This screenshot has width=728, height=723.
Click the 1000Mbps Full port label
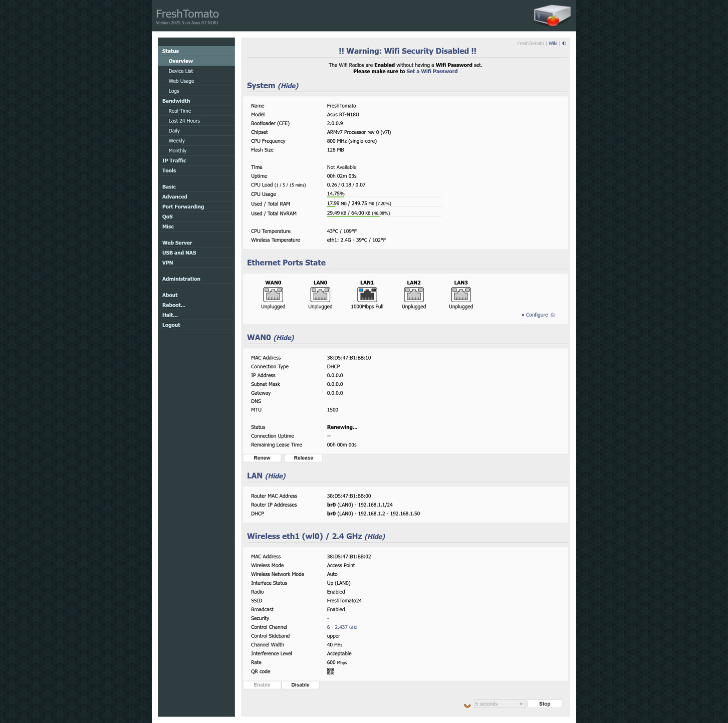click(x=367, y=307)
